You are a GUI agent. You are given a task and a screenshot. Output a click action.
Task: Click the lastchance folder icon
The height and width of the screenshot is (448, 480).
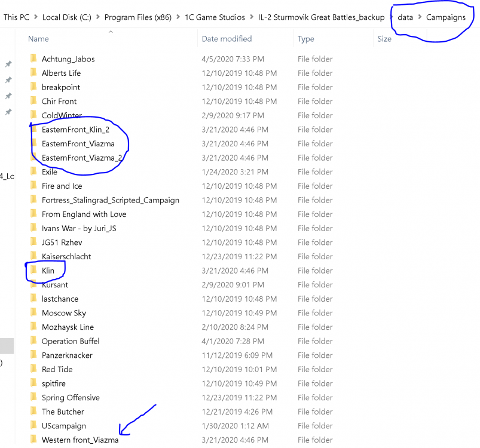33,298
